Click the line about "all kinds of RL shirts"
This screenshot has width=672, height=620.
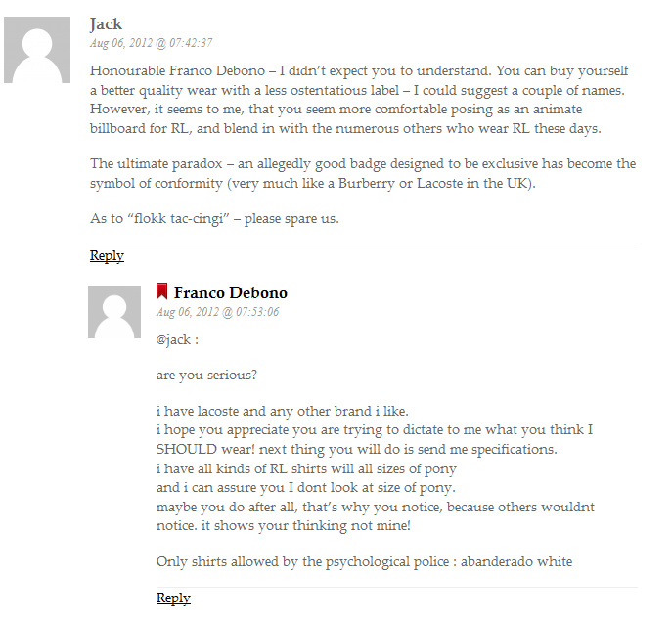point(306,468)
